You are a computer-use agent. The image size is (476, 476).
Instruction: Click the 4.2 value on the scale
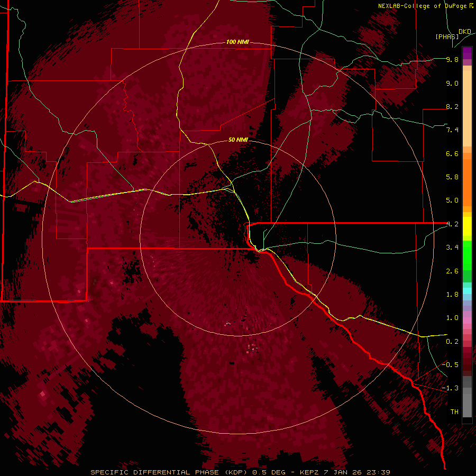452,224
